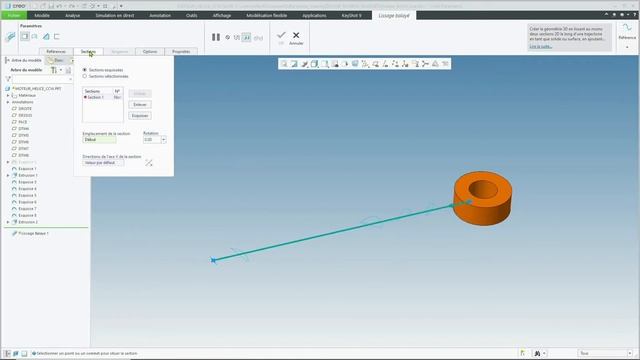Click the section location Début field
The width and height of the screenshot is (640, 360).
pos(99,140)
